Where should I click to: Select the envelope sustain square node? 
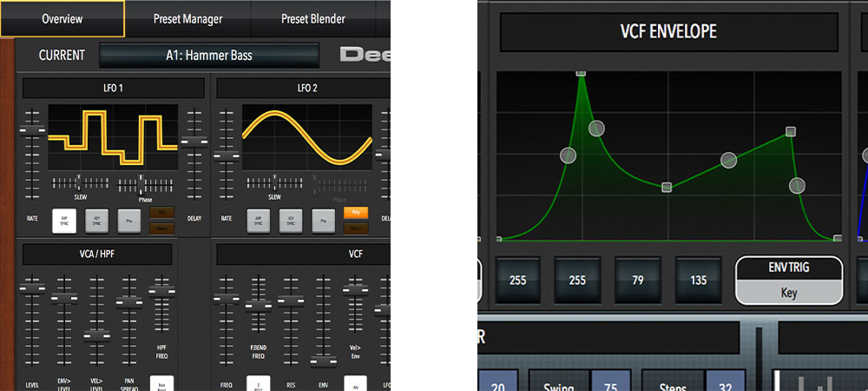click(x=667, y=187)
